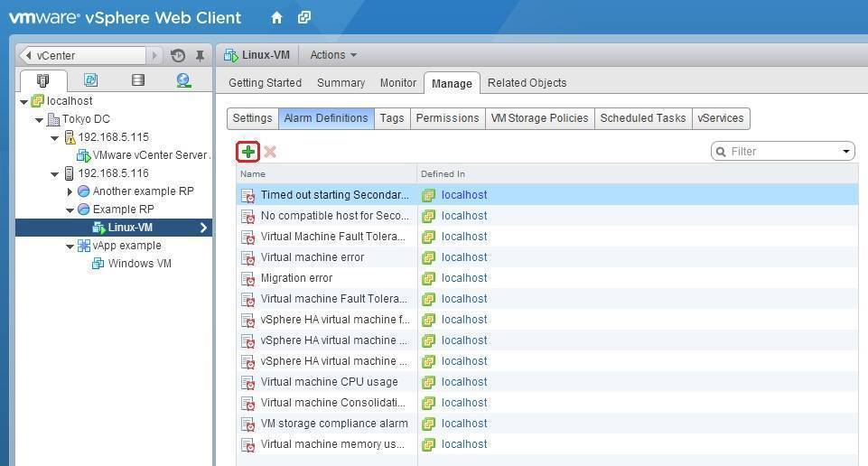Open the Filter dropdown arrow
The image size is (868, 466).
click(x=845, y=152)
